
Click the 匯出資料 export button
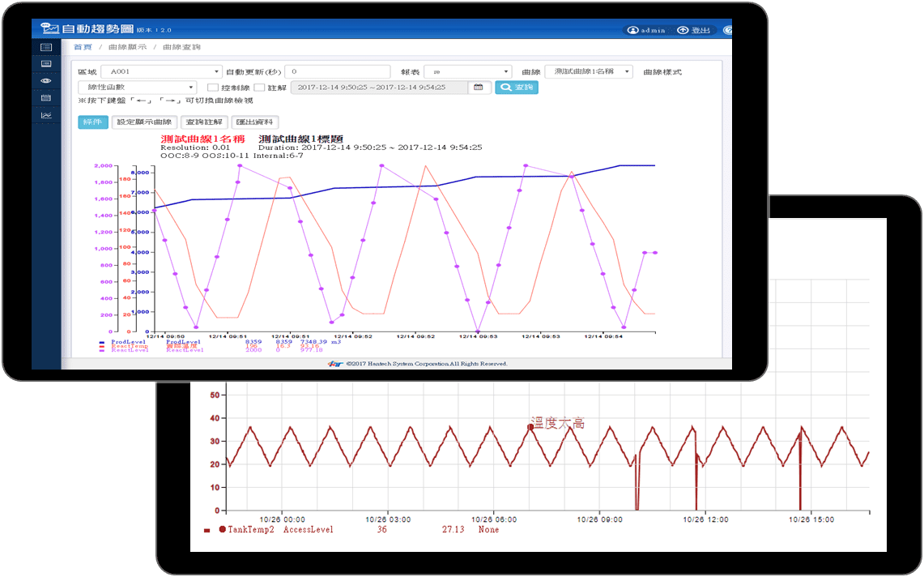click(x=255, y=122)
